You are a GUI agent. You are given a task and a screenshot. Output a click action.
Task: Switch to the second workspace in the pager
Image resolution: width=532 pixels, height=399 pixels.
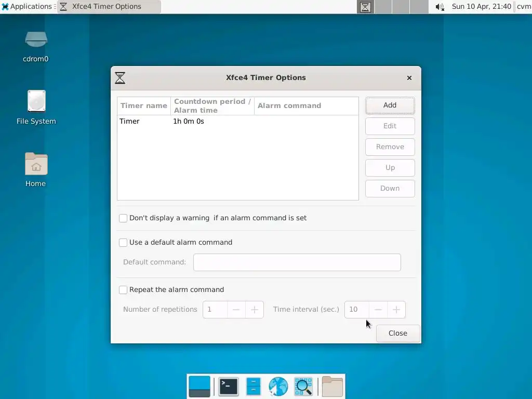383,7
